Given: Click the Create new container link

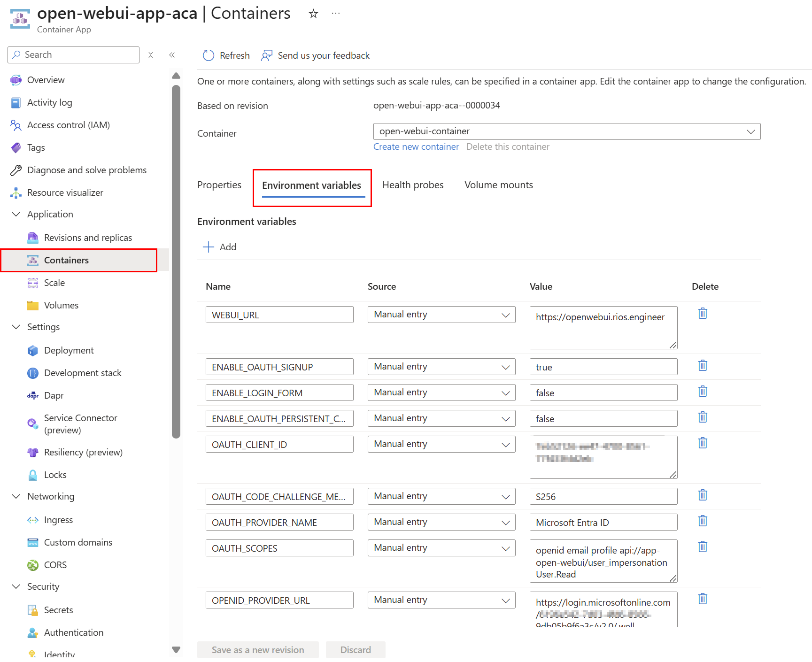Looking at the screenshot, I should pyautogui.click(x=416, y=146).
